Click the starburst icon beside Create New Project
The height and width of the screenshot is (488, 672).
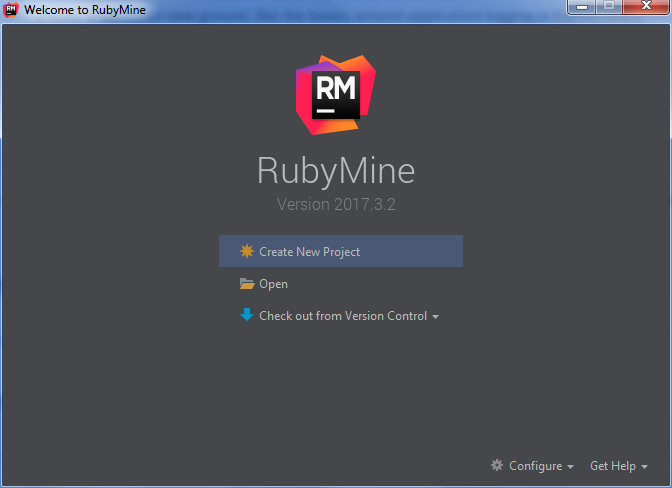click(247, 252)
